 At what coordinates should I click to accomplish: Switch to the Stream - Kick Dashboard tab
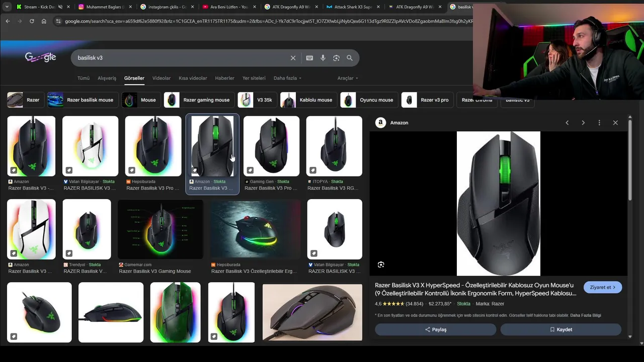pyautogui.click(x=40, y=7)
